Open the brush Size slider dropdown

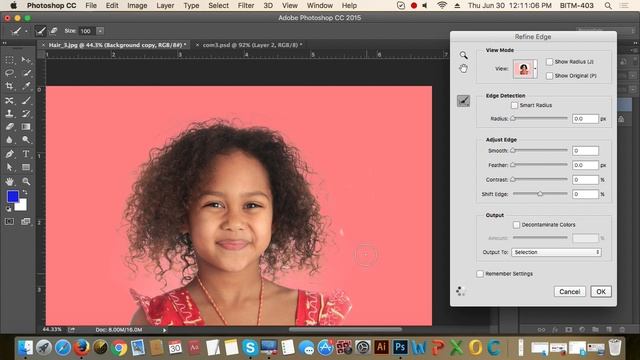[100, 31]
